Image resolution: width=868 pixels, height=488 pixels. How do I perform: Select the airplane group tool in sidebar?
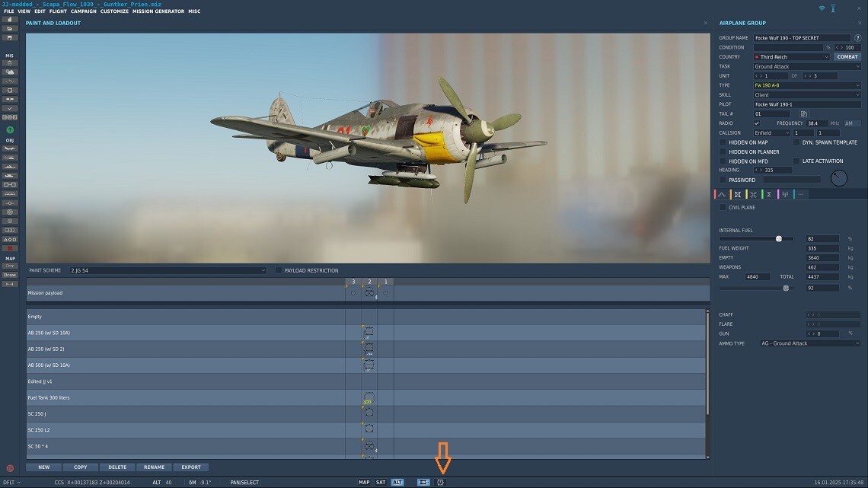click(x=10, y=148)
